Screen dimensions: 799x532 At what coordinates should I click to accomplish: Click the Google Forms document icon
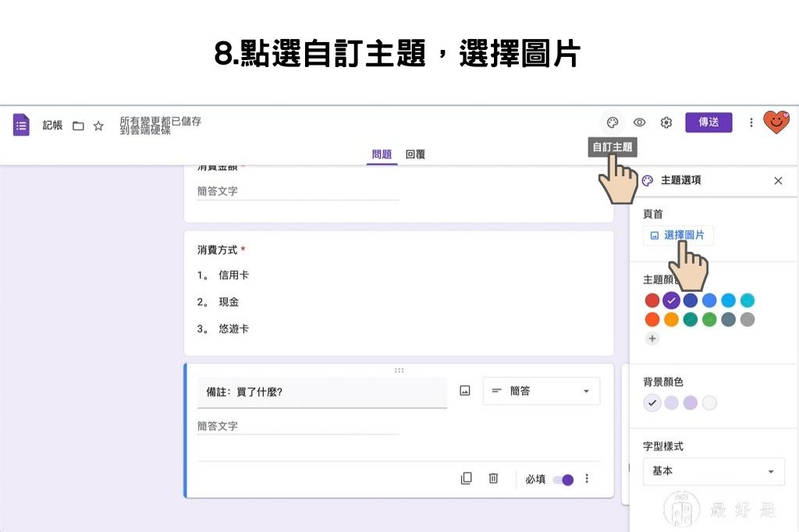coord(20,125)
